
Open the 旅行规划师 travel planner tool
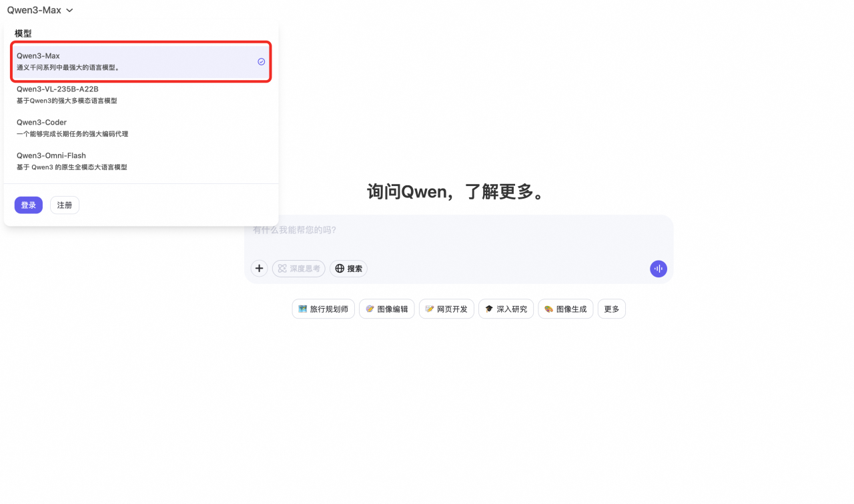click(x=323, y=309)
